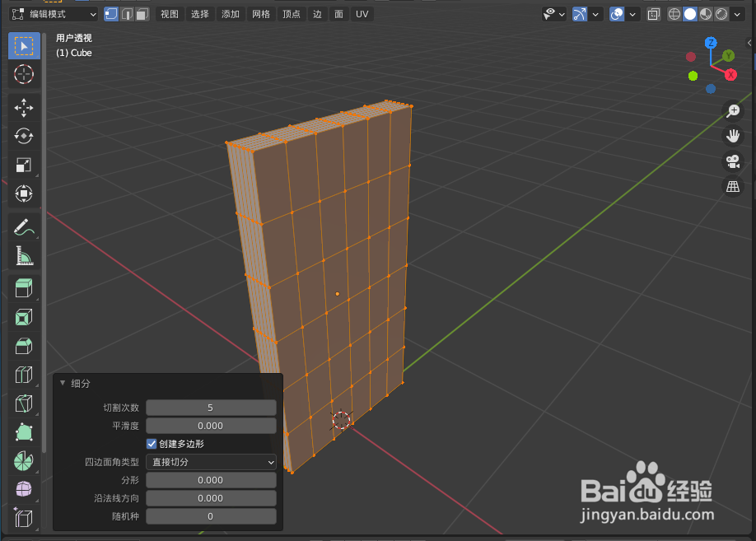Viewport: 756px width, 541px height.
Task: Switch viewport to wireframe shading
Action: click(674, 13)
